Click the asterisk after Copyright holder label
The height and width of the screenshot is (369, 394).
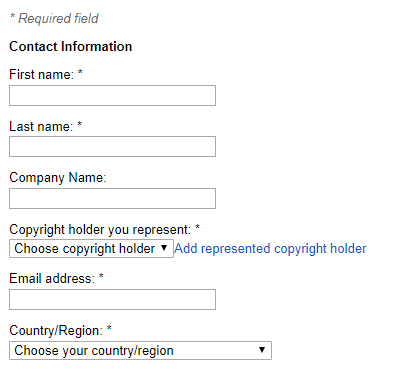pyautogui.click(x=197, y=227)
